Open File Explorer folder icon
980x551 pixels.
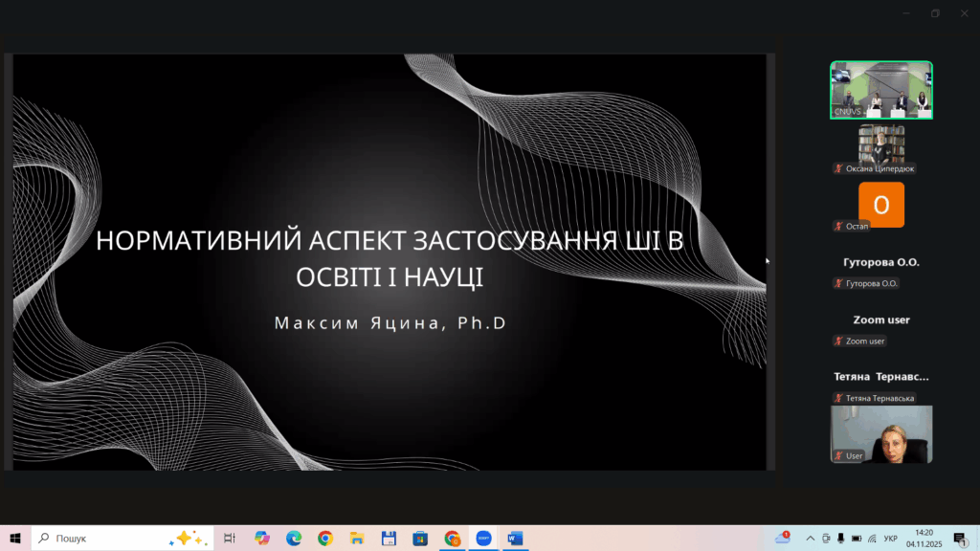point(357,538)
